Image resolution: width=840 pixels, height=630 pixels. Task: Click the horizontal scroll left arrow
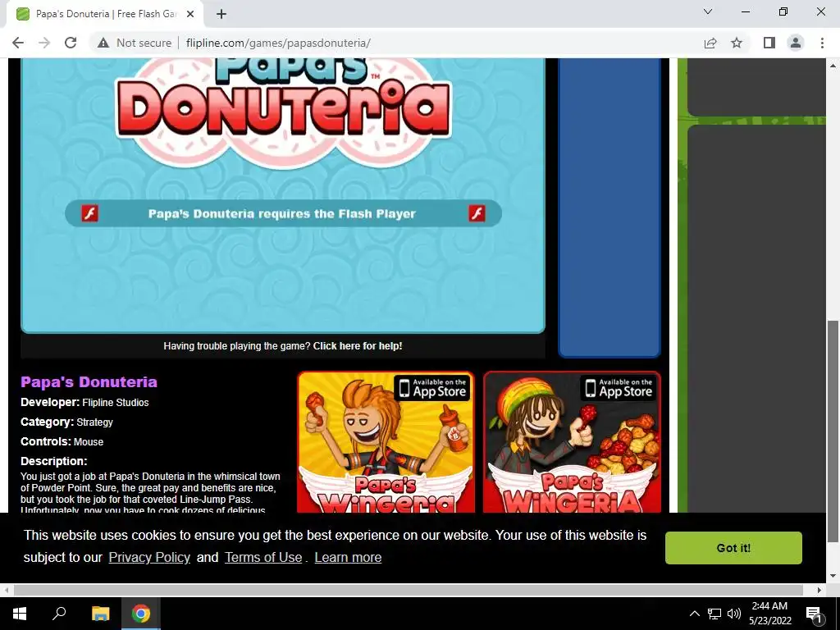(x=6, y=590)
